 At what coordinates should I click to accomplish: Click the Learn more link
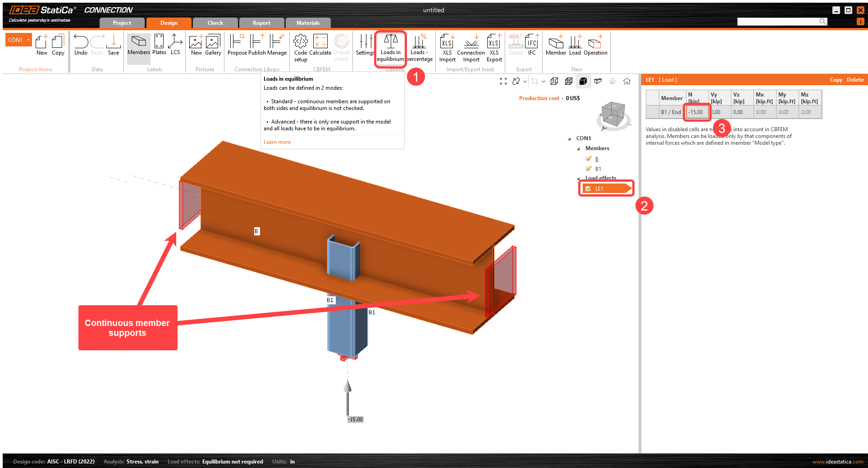point(277,142)
